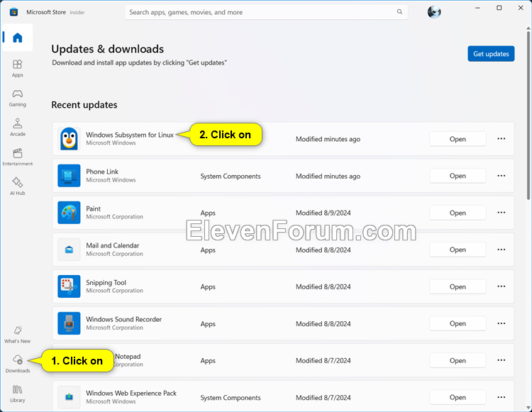Open more options for Windows Subsystem for Linux
The width and height of the screenshot is (532, 412).
pos(501,139)
